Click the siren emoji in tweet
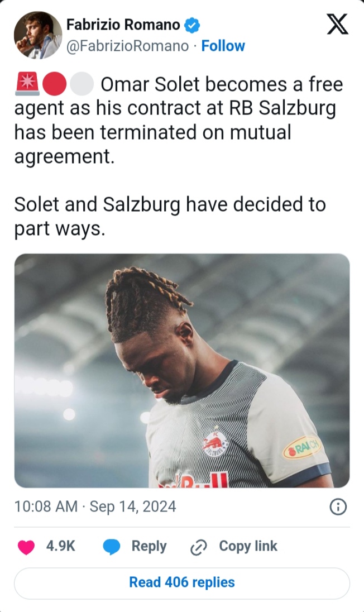This screenshot has height=612, width=364. (27, 84)
